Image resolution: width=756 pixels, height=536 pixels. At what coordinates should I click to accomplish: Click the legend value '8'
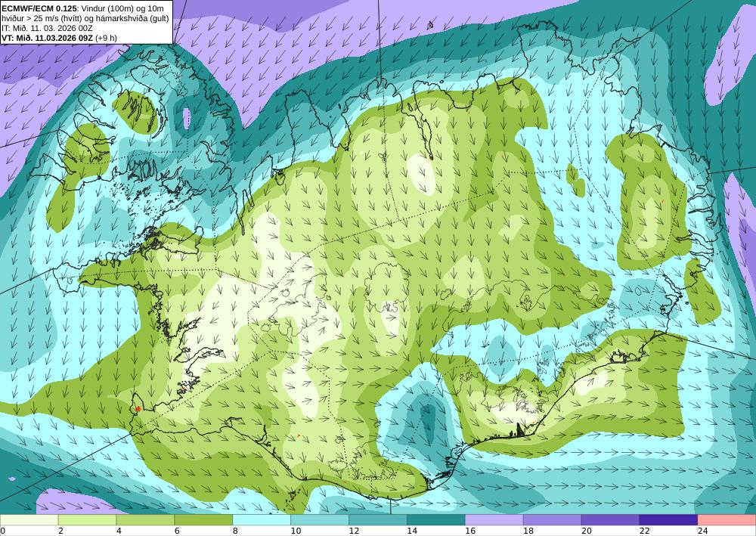pos(235,531)
